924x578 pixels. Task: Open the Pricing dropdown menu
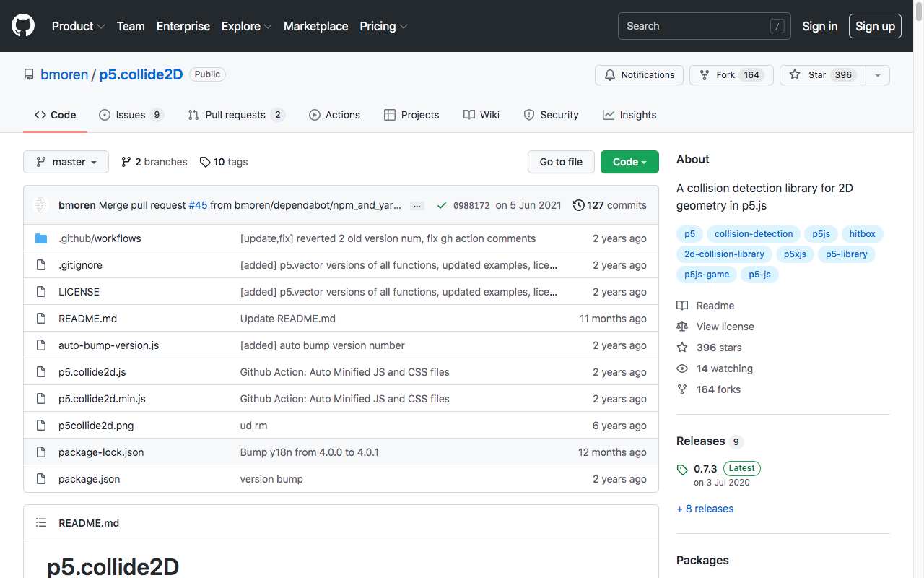tap(383, 26)
